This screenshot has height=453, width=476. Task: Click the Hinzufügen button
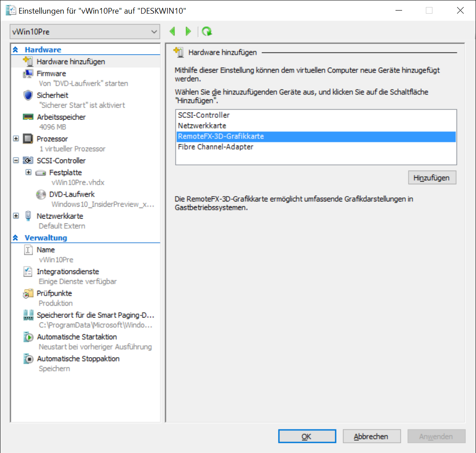pos(432,178)
